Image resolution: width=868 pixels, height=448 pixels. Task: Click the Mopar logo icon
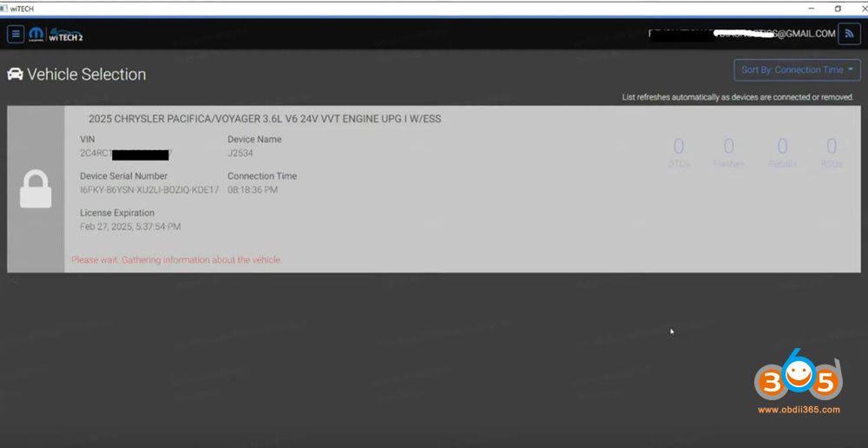point(36,35)
